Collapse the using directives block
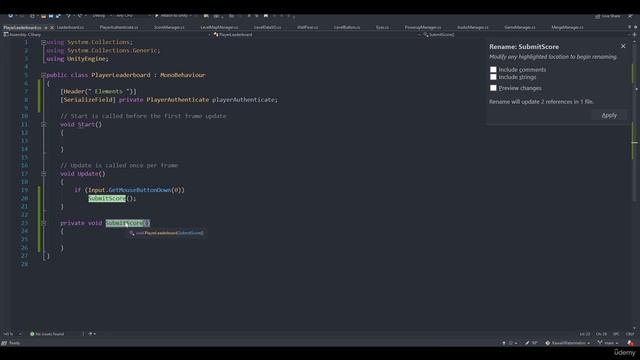Screen dimensions: 640x360 [x=43, y=42]
